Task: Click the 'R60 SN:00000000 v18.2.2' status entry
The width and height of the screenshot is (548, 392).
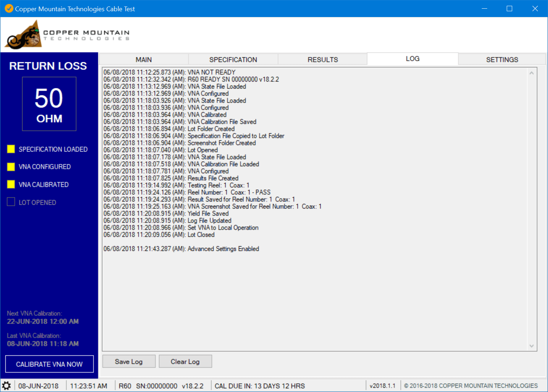Action: (161, 386)
